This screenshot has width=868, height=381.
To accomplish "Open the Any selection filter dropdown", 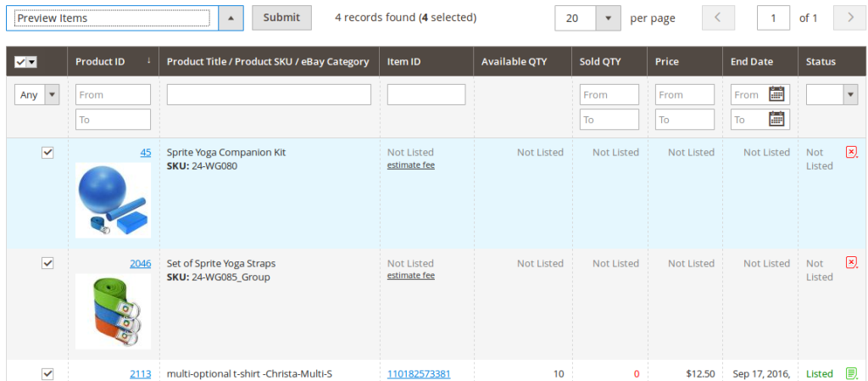I will [x=37, y=95].
